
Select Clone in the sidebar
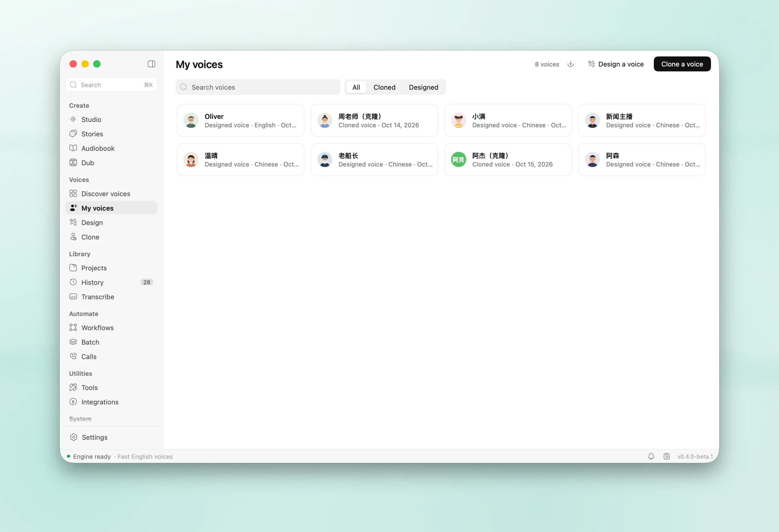pyautogui.click(x=111, y=237)
